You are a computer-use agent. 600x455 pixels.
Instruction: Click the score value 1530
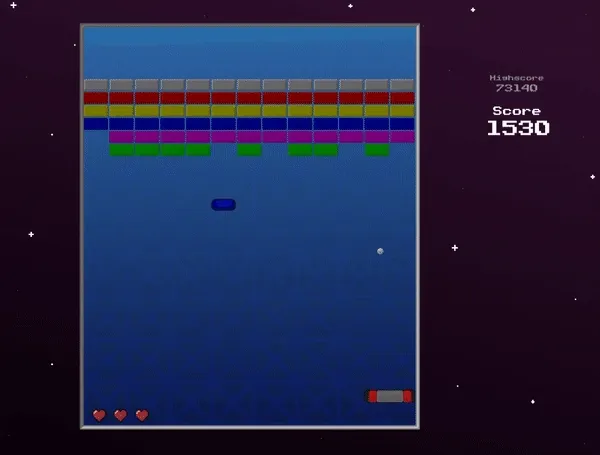click(518, 128)
